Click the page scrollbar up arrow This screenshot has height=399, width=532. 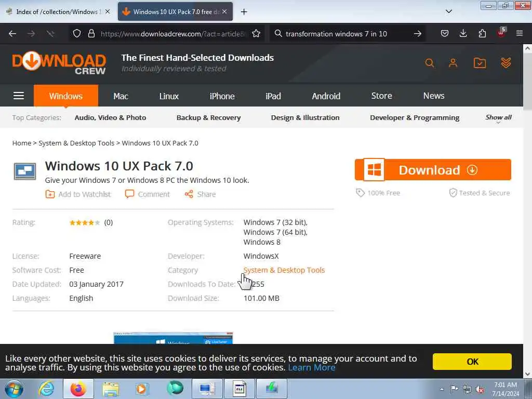[x=527, y=48]
